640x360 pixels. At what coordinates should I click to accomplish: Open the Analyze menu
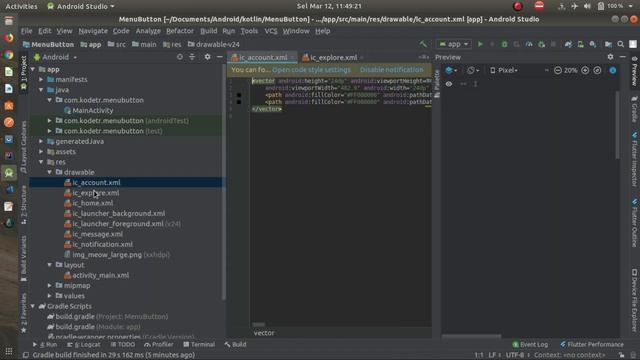148,31
